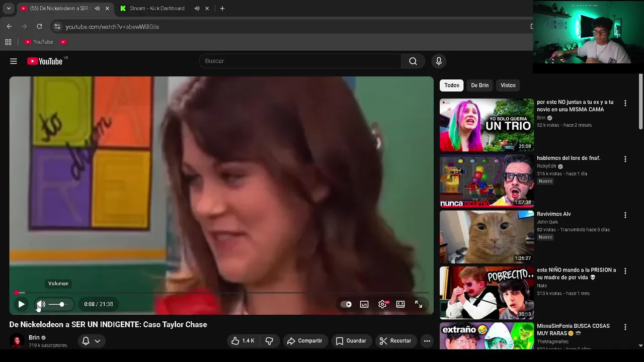
Task: Open the Chrome apps grid shortcut
Action: coord(8,42)
